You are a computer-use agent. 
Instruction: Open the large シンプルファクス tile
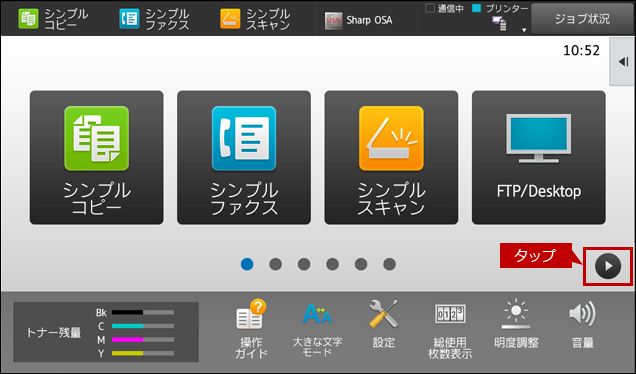pos(244,157)
